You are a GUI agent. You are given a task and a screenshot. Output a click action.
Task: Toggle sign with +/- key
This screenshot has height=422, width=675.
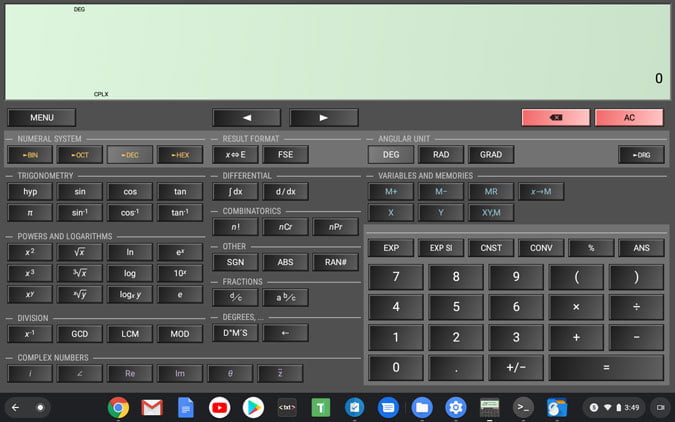[x=516, y=367]
